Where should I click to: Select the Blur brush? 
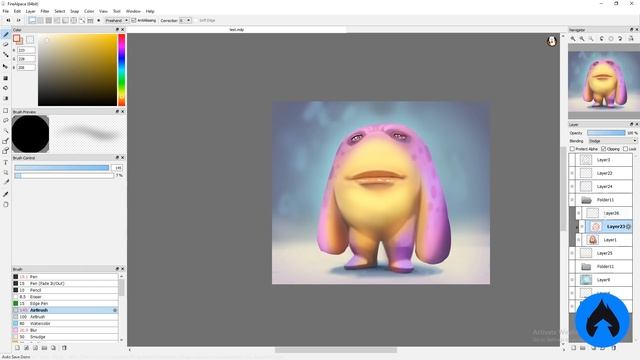click(65, 330)
